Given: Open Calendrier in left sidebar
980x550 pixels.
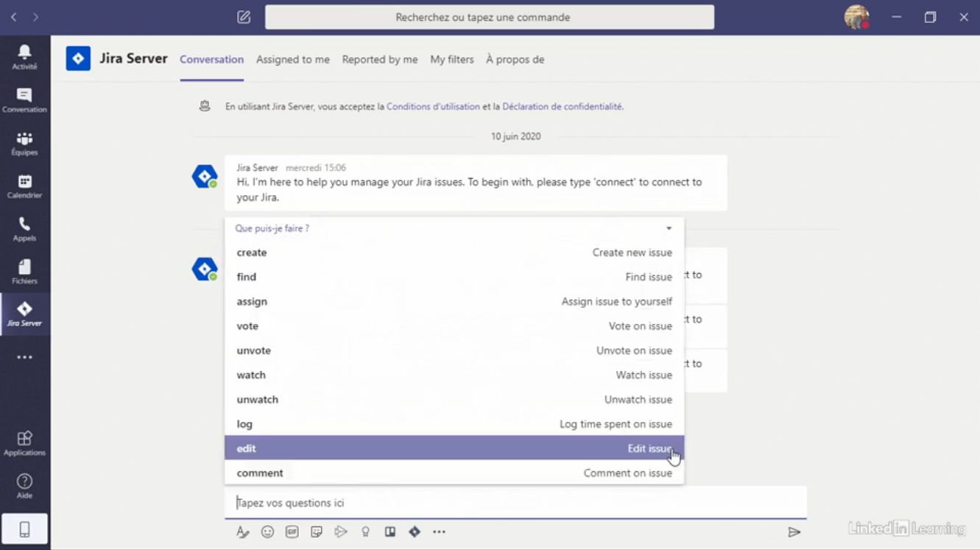Looking at the screenshot, I should click(24, 186).
